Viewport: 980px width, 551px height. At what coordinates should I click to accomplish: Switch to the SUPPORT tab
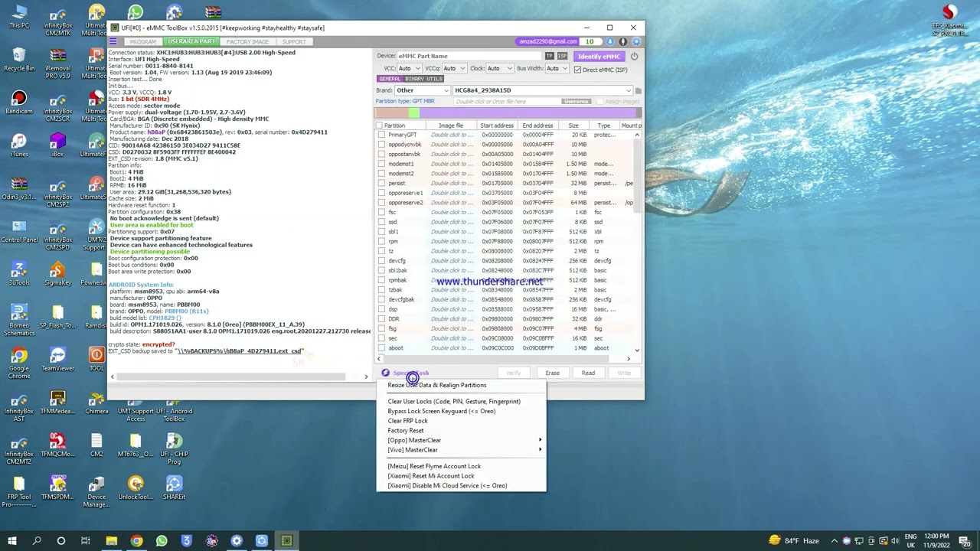pyautogui.click(x=294, y=41)
